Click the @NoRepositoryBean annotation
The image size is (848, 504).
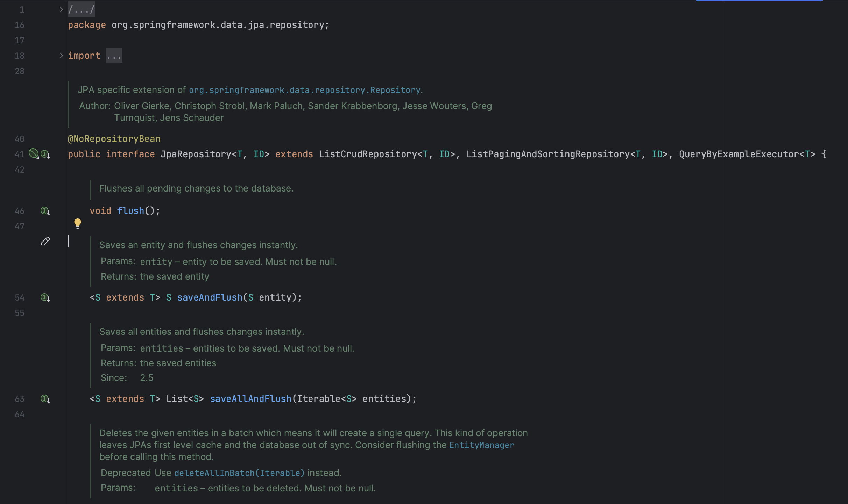(x=114, y=139)
